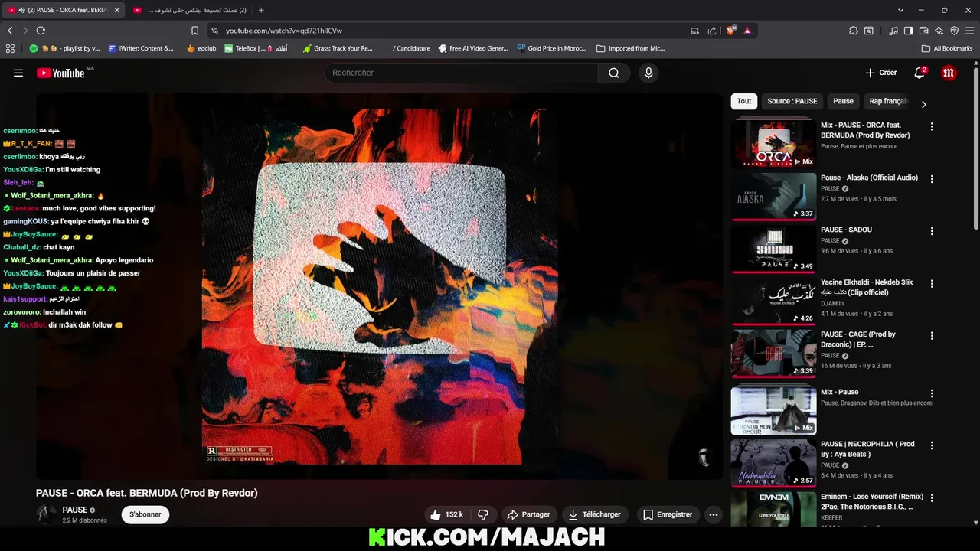Open Brave Shields lion icon
Viewport: 980px width, 551px height.
pos(730,31)
